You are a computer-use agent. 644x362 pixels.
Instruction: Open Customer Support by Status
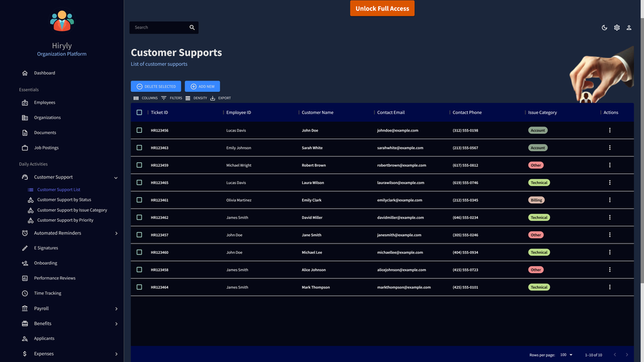(64, 200)
